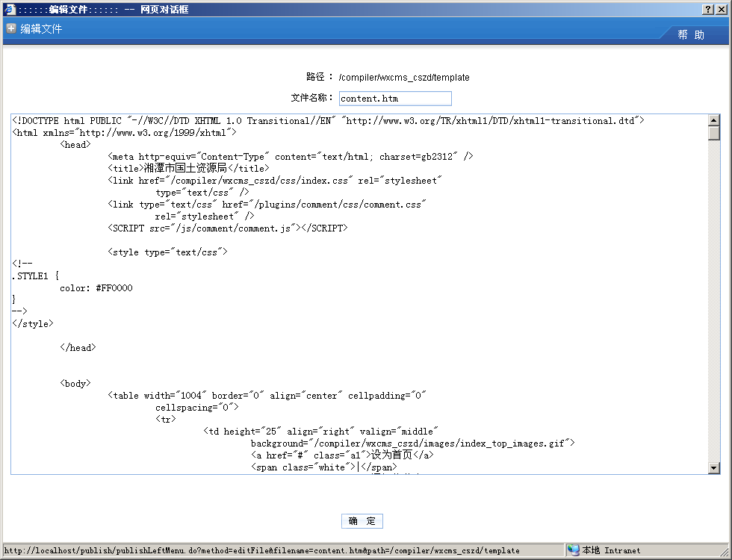Click the scroll down arrow of code area
The image size is (732, 560).
click(x=714, y=467)
